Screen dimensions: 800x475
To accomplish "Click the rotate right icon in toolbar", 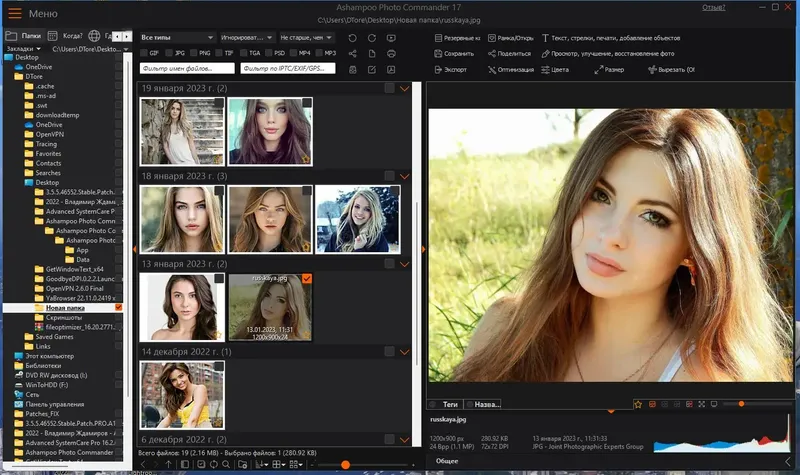I will (x=371, y=37).
